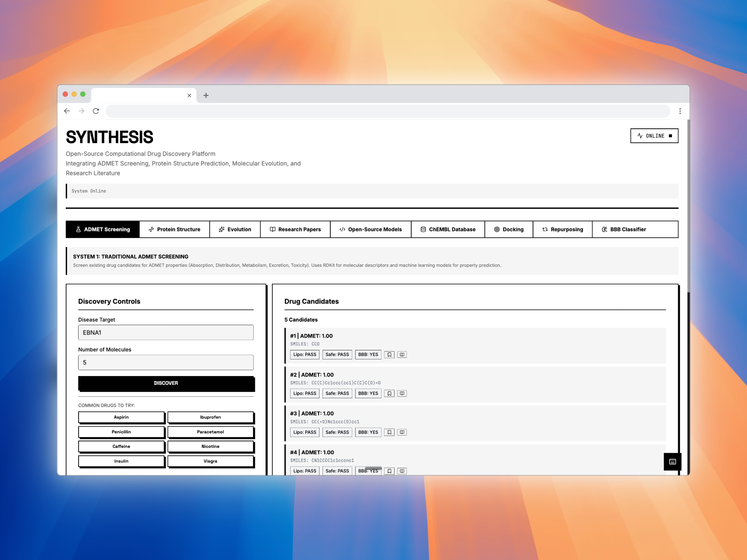Open a new browser tab
Viewport: 747px width, 560px height.
coord(206,95)
